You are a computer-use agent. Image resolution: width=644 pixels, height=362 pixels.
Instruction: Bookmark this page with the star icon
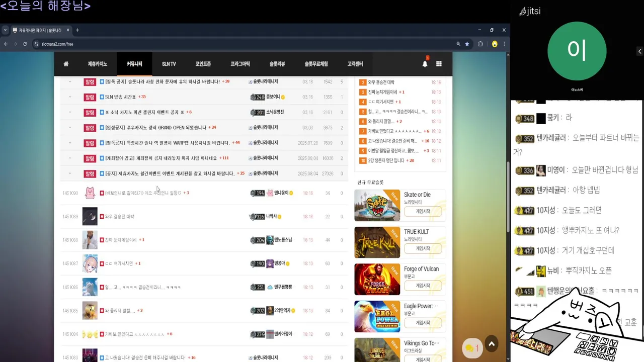467,44
